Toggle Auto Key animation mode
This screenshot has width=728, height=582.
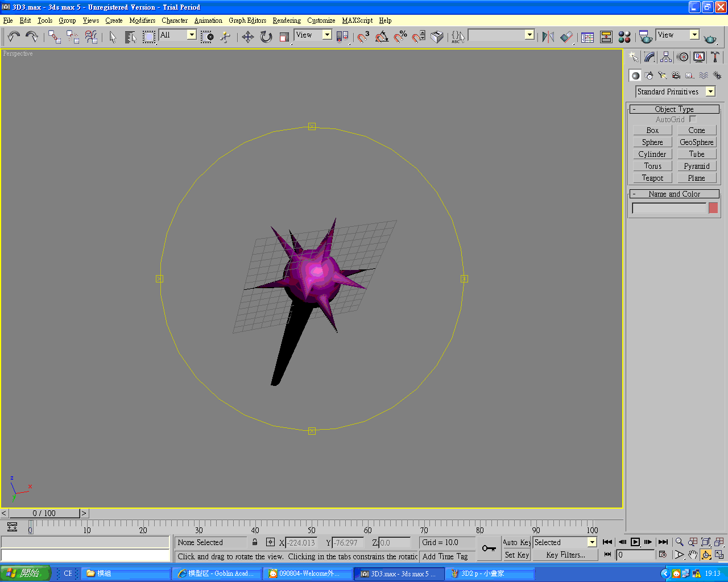(516, 542)
